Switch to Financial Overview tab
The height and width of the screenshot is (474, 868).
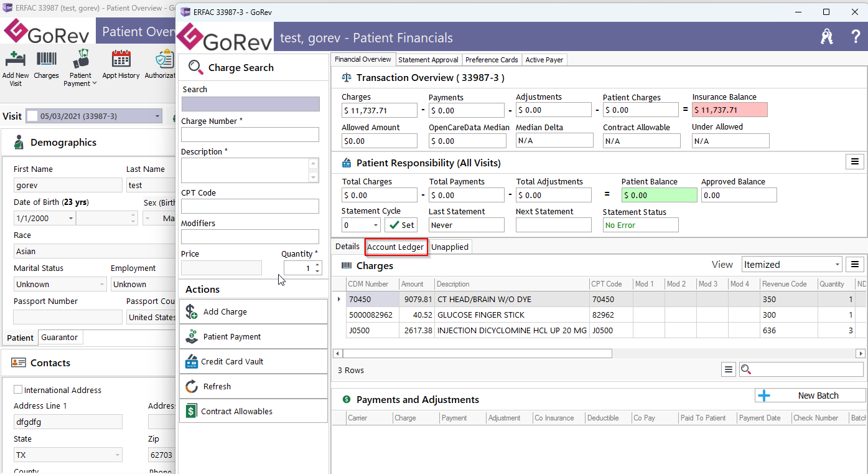pos(363,59)
